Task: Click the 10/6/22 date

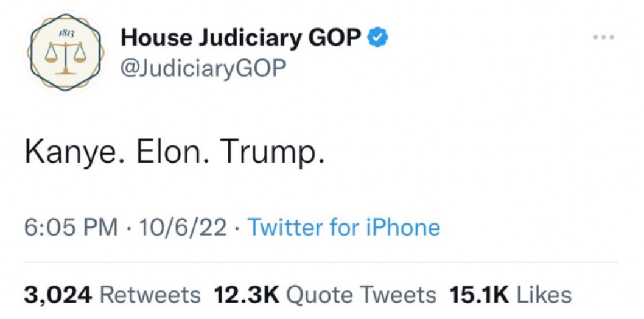Action: 183,228
